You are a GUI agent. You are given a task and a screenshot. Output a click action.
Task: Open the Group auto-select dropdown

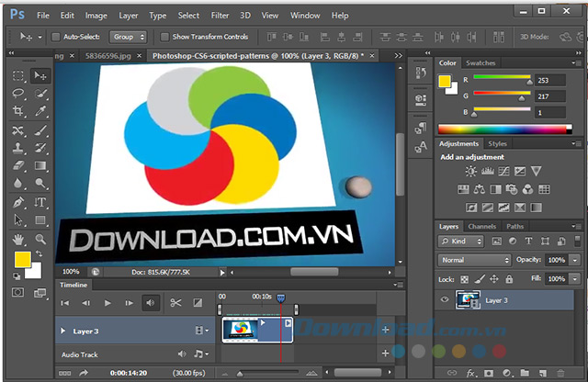point(128,37)
